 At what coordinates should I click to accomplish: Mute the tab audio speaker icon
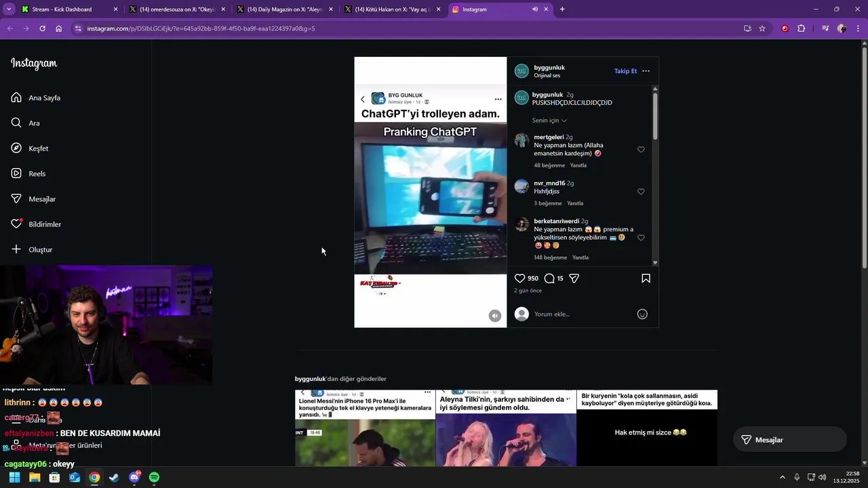[x=535, y=9]
